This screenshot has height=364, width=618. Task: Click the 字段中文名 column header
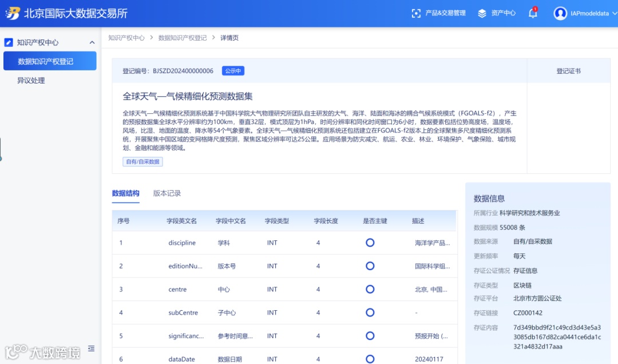[231, 221]
